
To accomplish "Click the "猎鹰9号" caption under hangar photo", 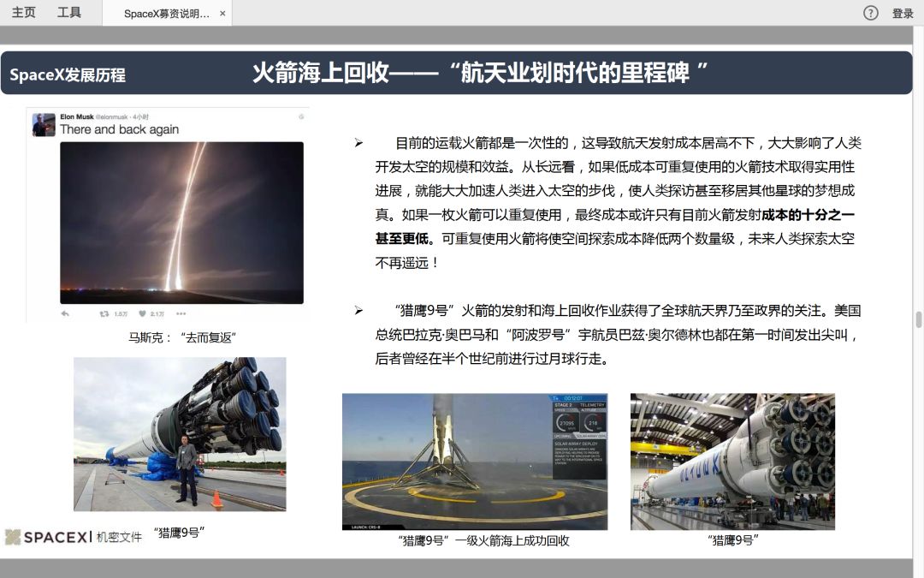I will [732, 540].
